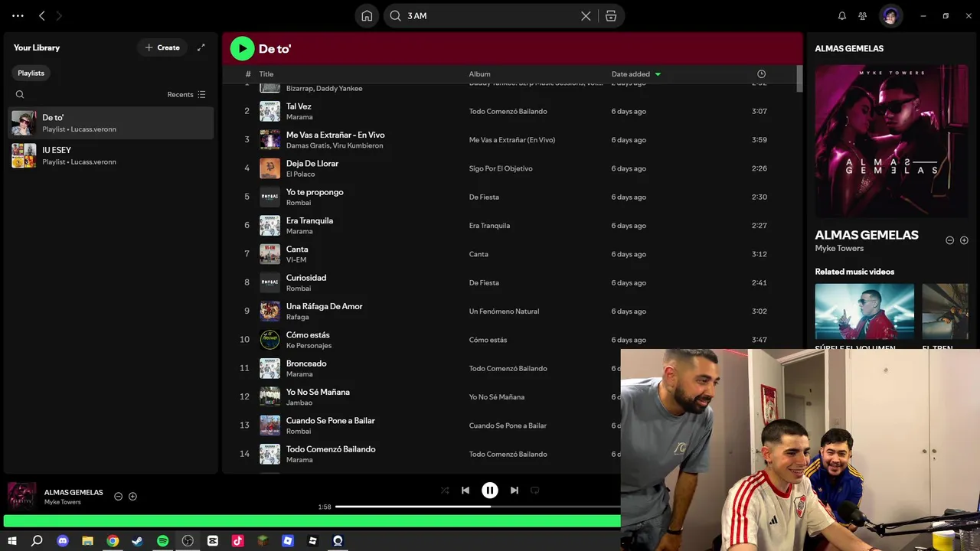
Task: Sort by duration clock icon
Action: coord(761,74)
